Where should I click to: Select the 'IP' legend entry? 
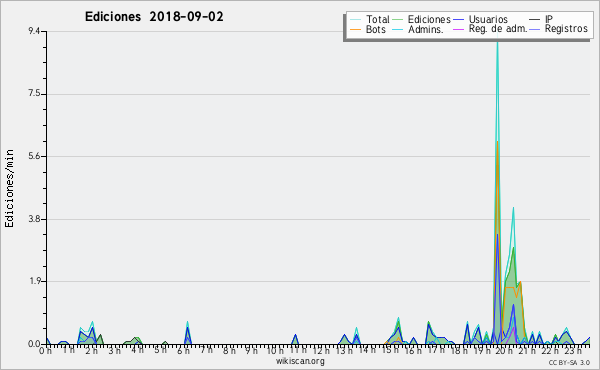(x=541, y=19)
